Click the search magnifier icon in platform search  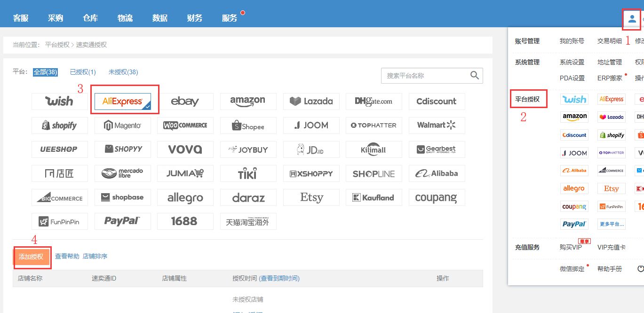475,75
